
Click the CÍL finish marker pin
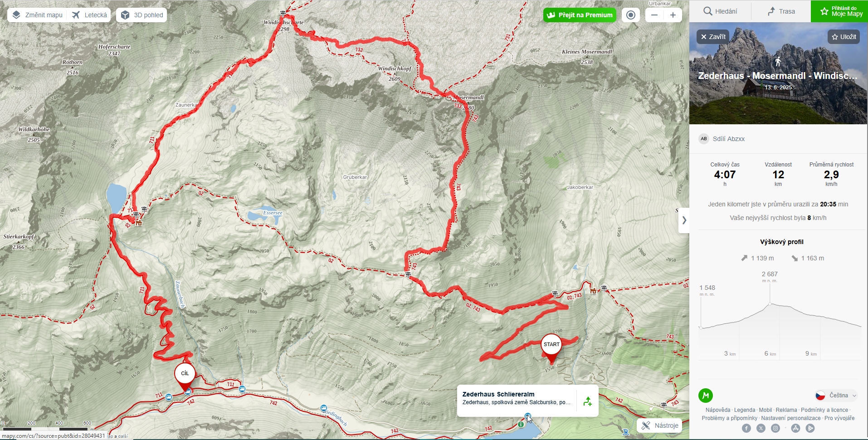185,376
